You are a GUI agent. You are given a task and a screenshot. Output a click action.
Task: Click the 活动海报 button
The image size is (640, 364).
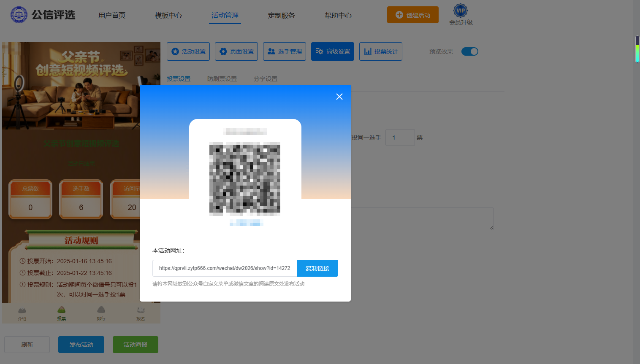[136, 345]
